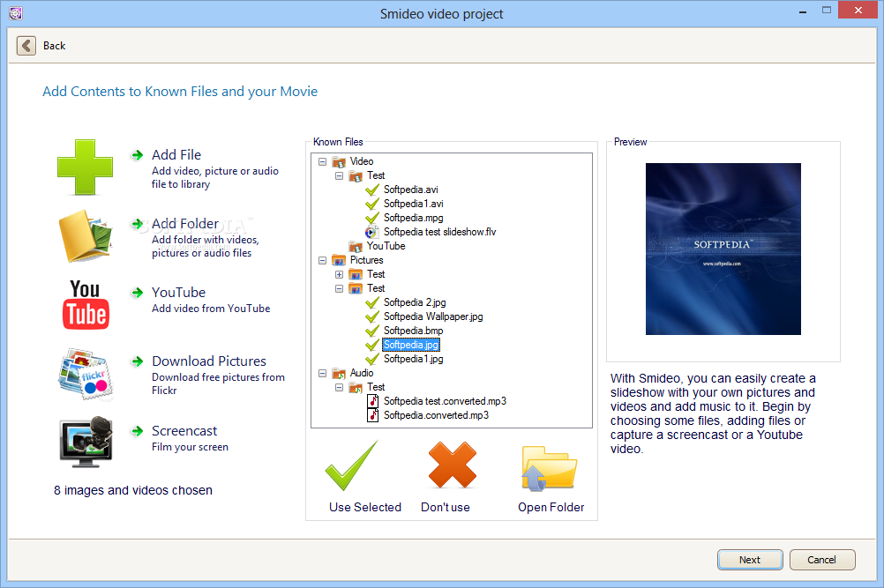The height and width of the screenshot is (588, 884).
Task: Minimize the Smideo window
Action: pos(803,11)
